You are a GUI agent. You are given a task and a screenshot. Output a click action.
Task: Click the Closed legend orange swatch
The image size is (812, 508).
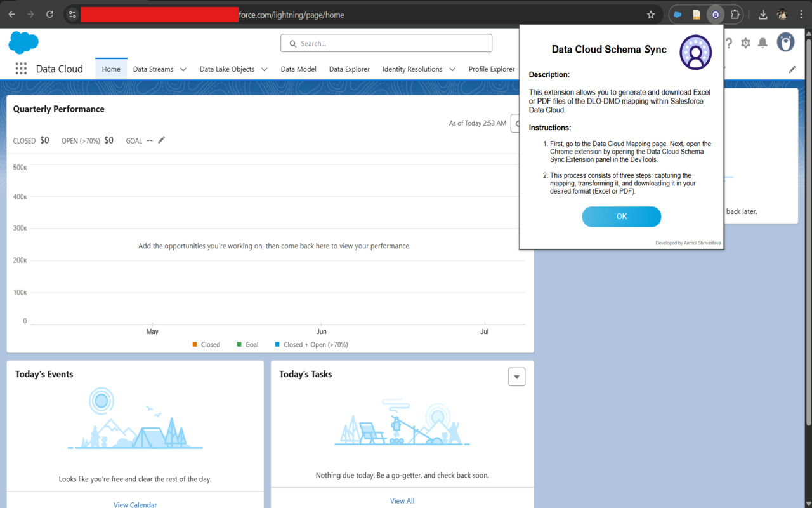coord(195,345)
